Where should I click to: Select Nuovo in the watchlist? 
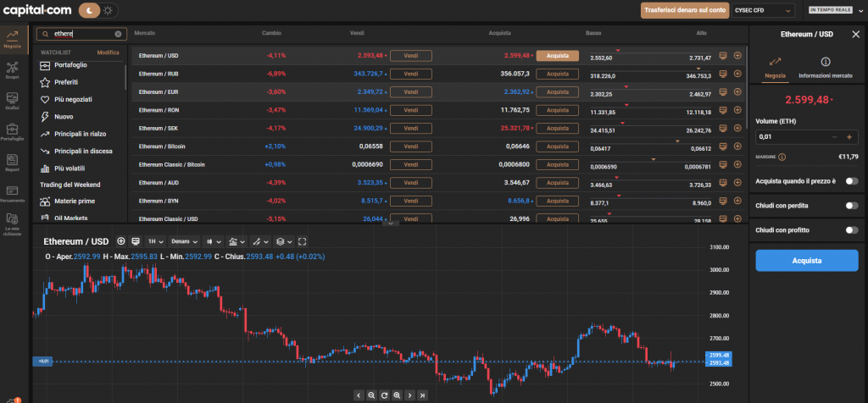pyautogui.click(x=63, y=117)
